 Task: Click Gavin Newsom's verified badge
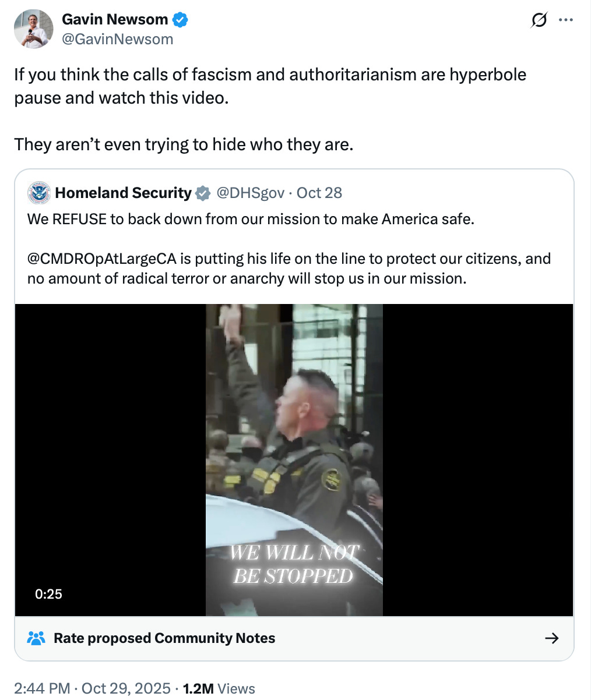[x=181, y=19]
